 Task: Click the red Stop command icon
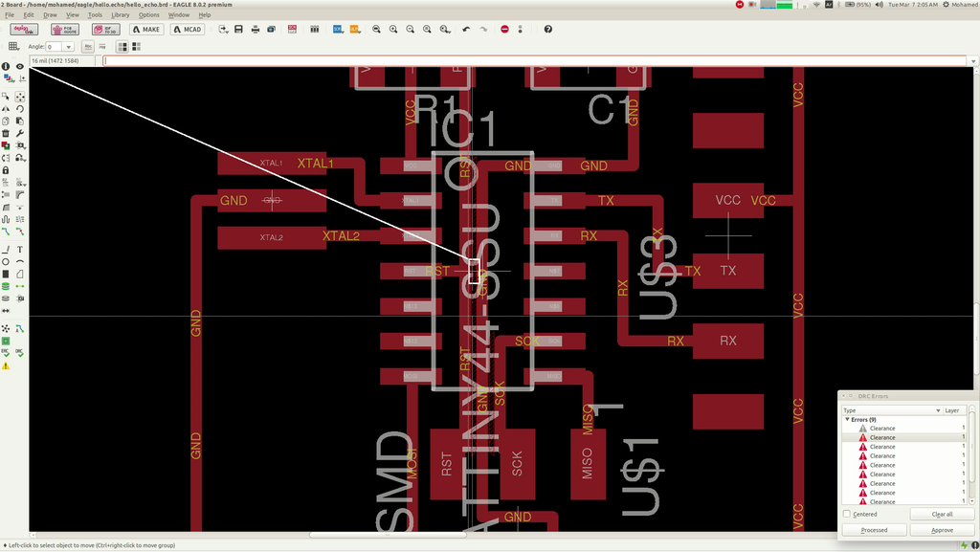click(x=504, y=30)
